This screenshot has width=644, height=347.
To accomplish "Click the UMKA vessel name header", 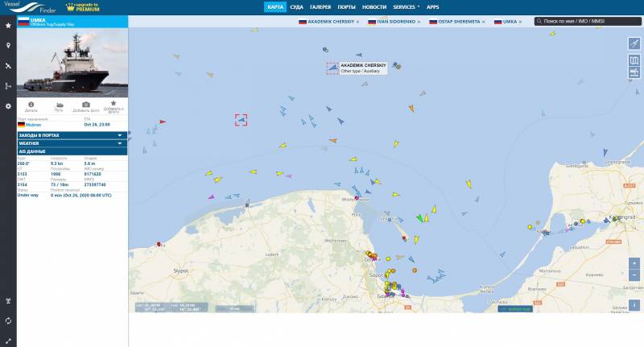I will tap(38, 19).
